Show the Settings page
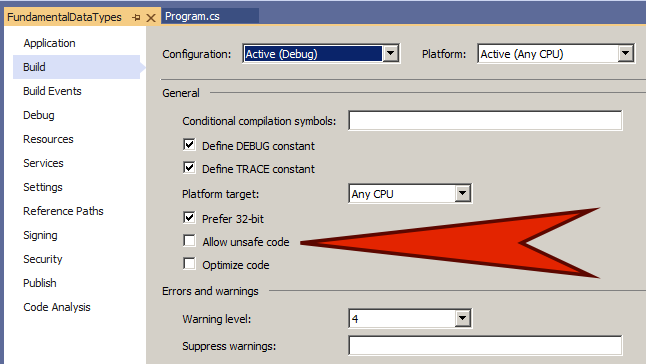 coord(43,187)
